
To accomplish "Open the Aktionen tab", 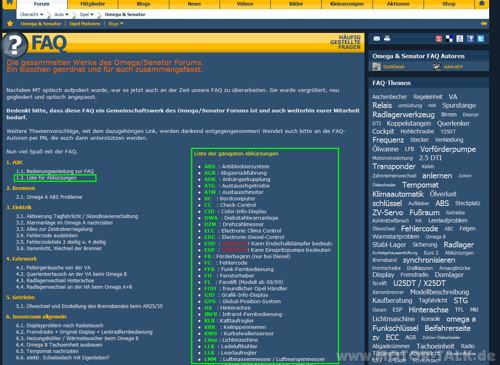I will click(x=398, y=4).
